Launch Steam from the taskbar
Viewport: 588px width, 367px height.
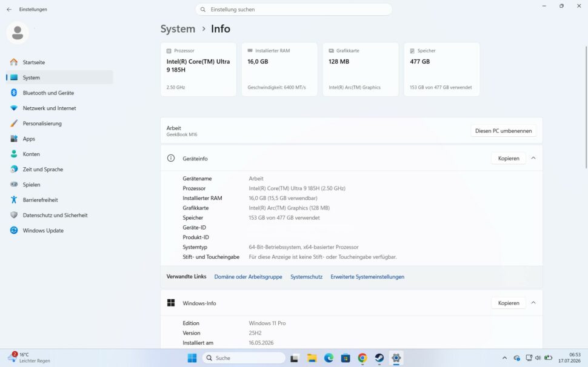(379, 358)
